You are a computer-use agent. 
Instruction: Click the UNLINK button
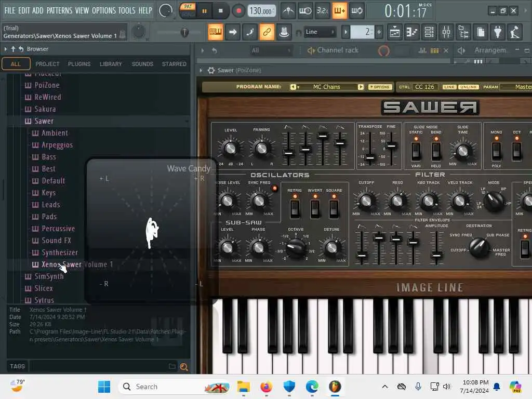[x=468, y=87]
